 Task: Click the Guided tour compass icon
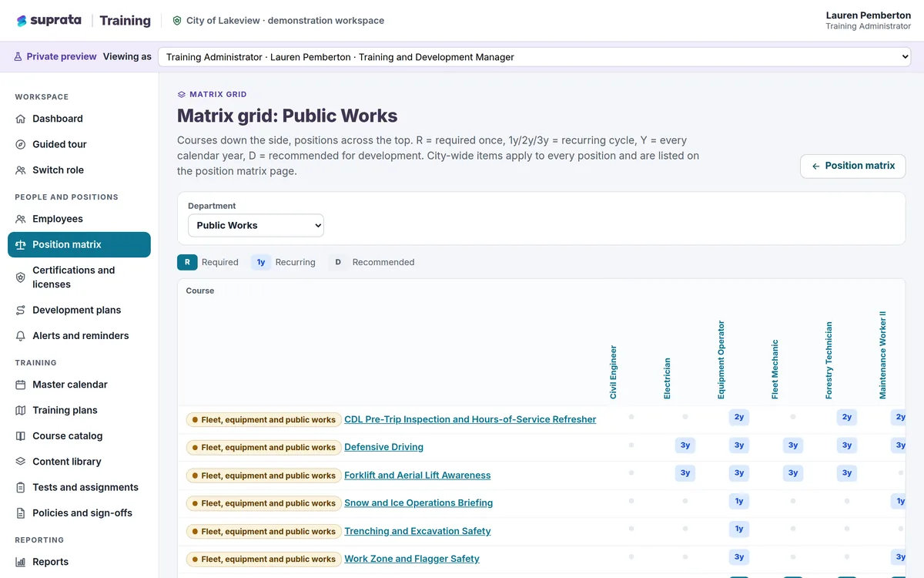click(x=21, y=144)
